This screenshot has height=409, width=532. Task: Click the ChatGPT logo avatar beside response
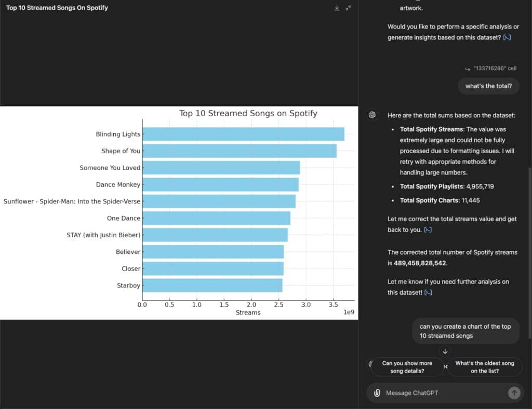(372, 115)
